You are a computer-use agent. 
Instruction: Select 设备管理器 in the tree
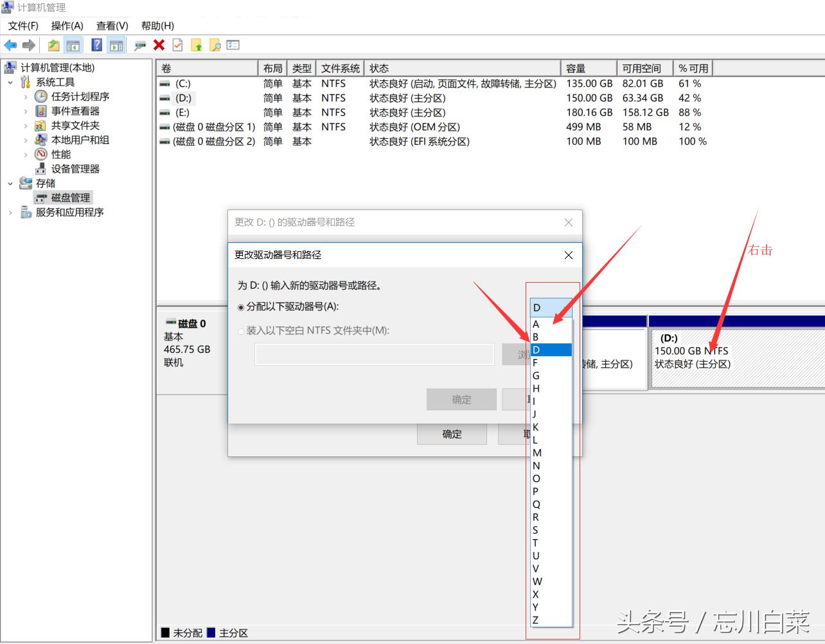(75, 169)
